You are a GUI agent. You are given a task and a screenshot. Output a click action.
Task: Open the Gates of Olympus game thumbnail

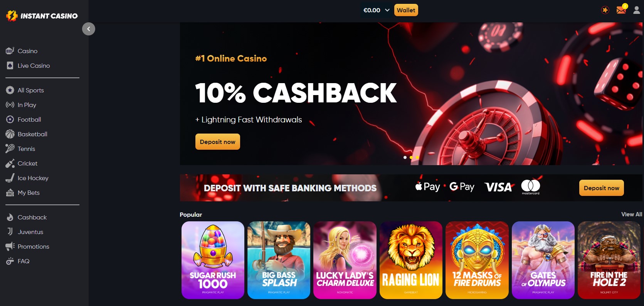pos(543,260)
